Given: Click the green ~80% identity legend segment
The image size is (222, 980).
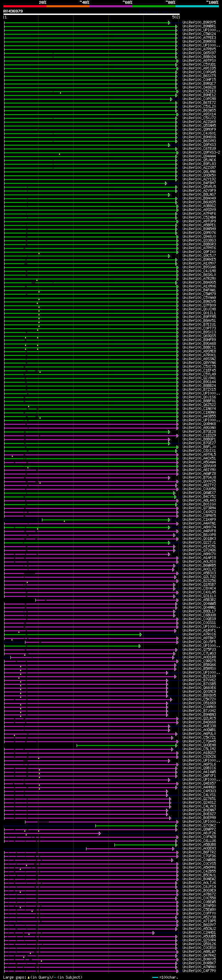Looking at the screenshot, I should [154, 6].
